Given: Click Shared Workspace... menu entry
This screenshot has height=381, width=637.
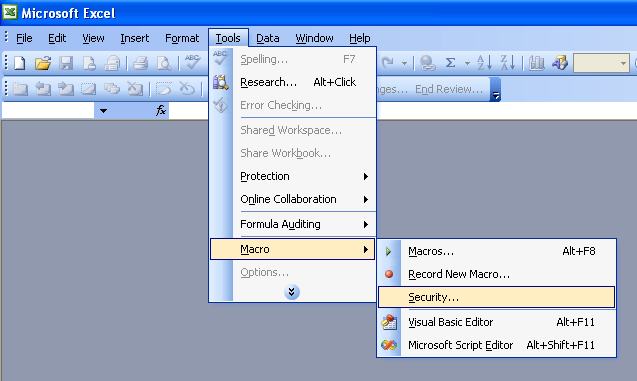Looking at the screenshot, I should point(292,130).
